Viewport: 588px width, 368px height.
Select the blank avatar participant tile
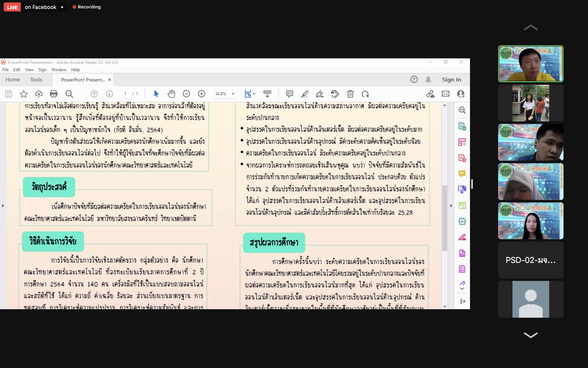click(x=531, y=299)
